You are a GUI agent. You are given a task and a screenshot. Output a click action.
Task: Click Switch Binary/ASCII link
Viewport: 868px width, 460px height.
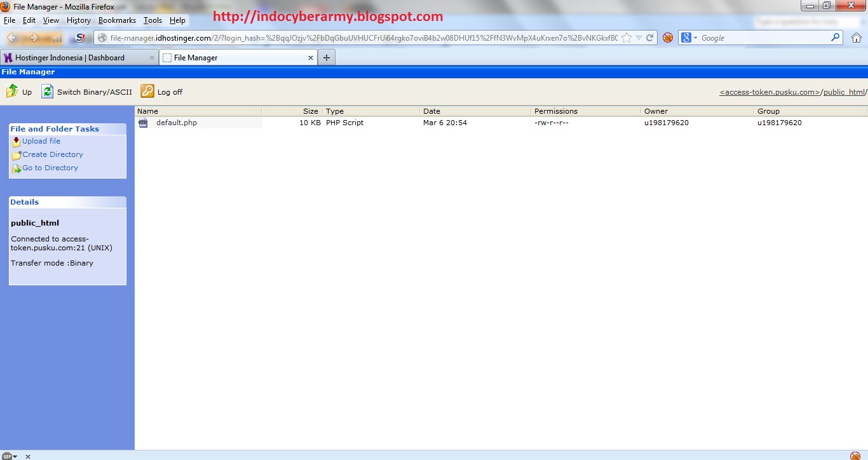(95, 92)
